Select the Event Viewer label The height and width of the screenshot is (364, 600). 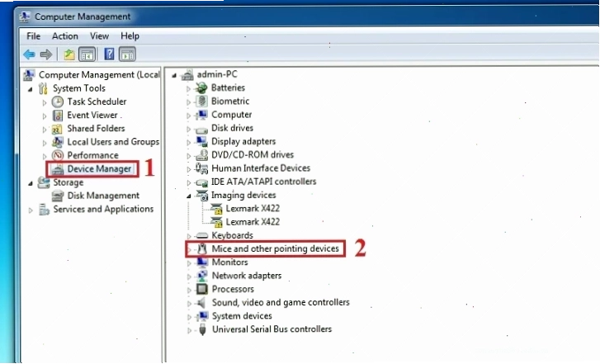coord(92,115)
